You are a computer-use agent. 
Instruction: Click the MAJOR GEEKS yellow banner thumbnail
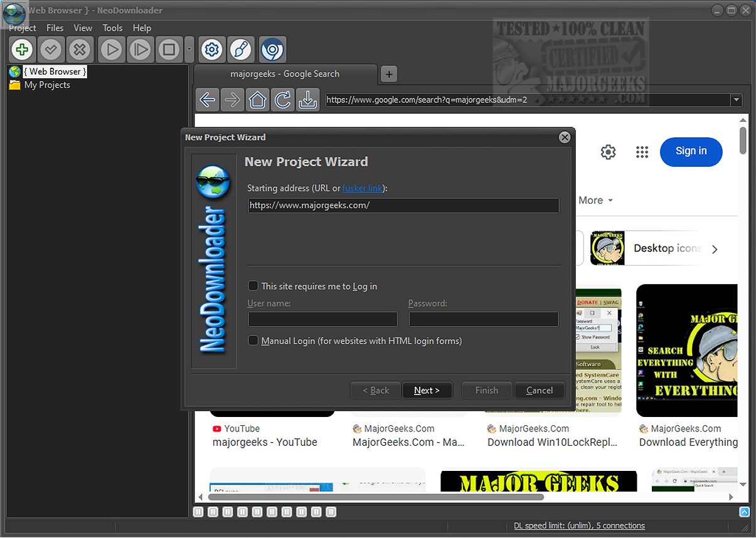[538, 482]
